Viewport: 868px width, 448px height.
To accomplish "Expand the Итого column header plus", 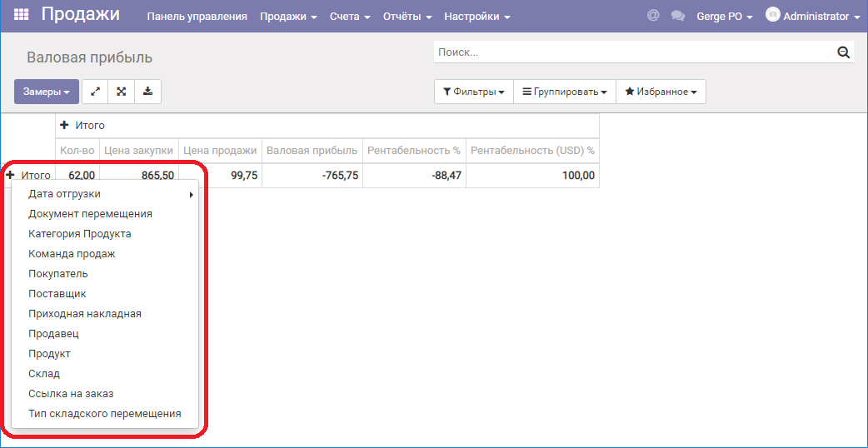I will (x=64, y=125).
